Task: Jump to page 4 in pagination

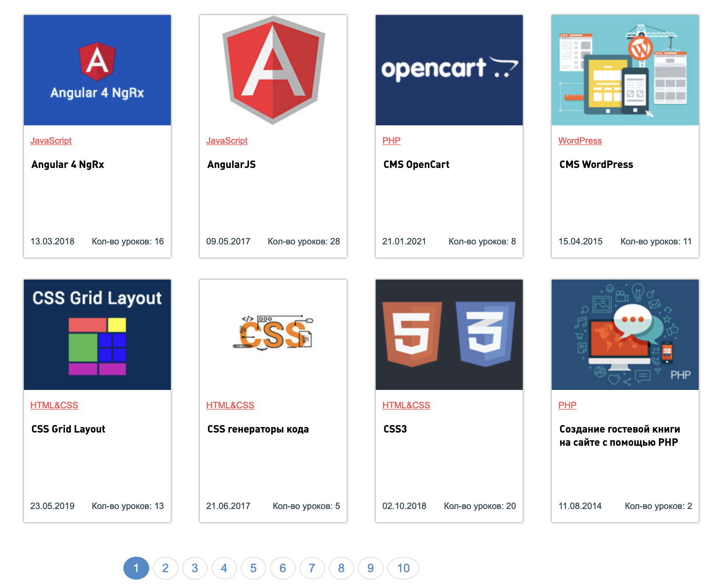Action: [224, 568]
